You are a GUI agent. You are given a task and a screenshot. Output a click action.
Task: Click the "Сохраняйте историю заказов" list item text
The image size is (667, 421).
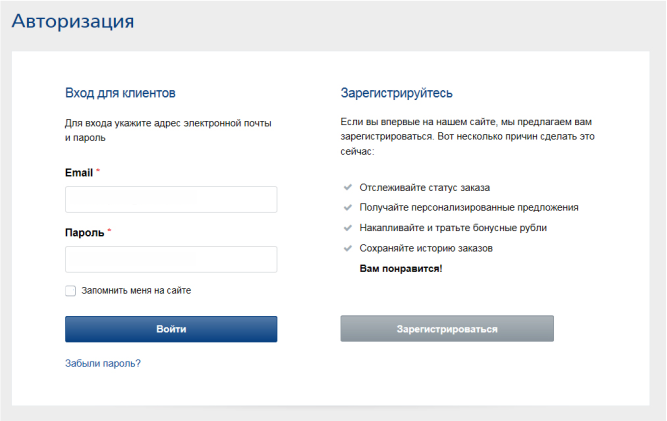(426, 247)
